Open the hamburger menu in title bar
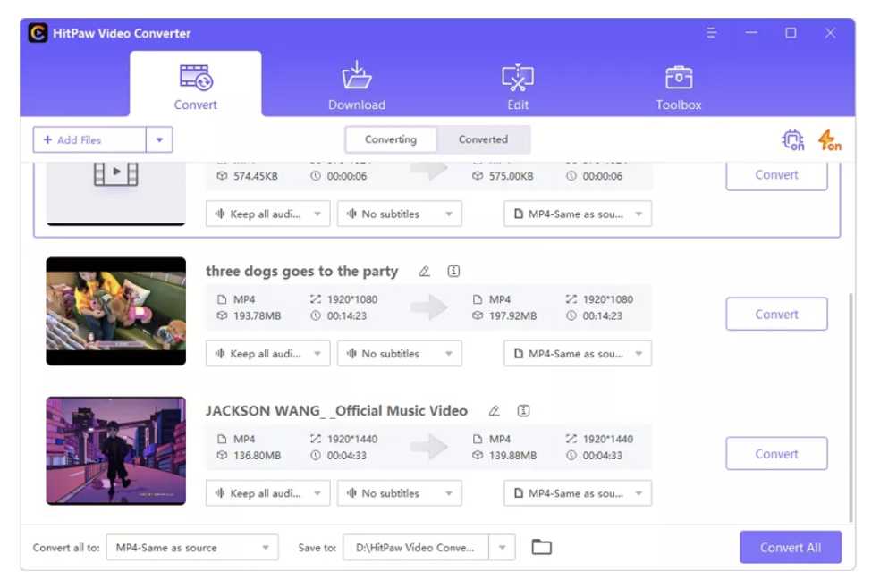 pos(712,33)
